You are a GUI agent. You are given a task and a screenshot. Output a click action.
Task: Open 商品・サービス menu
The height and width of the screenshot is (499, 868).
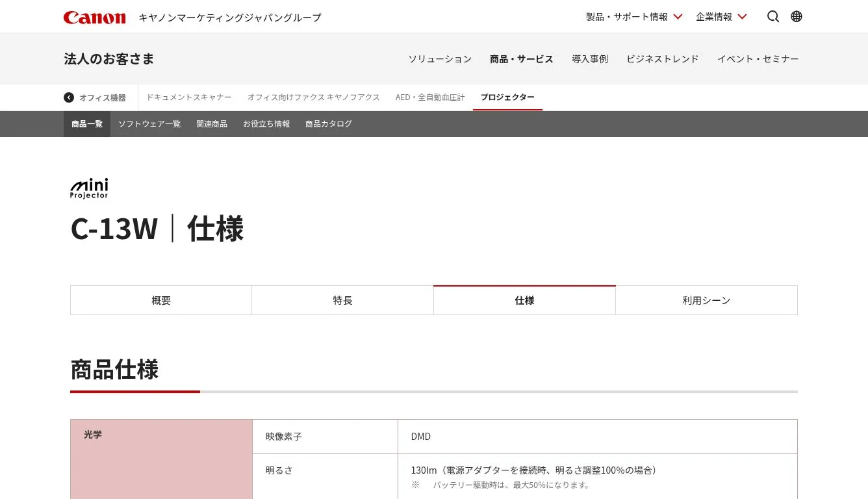[x=522, y=59]
